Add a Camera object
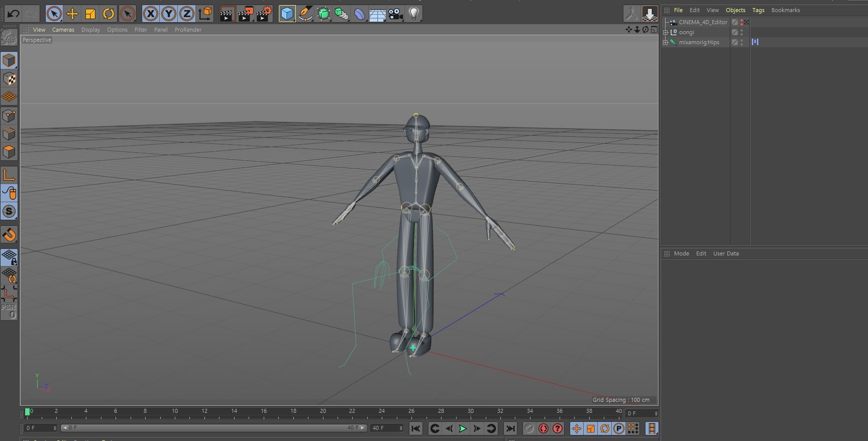The image size is (868, 441). click(x=396, y=14)
